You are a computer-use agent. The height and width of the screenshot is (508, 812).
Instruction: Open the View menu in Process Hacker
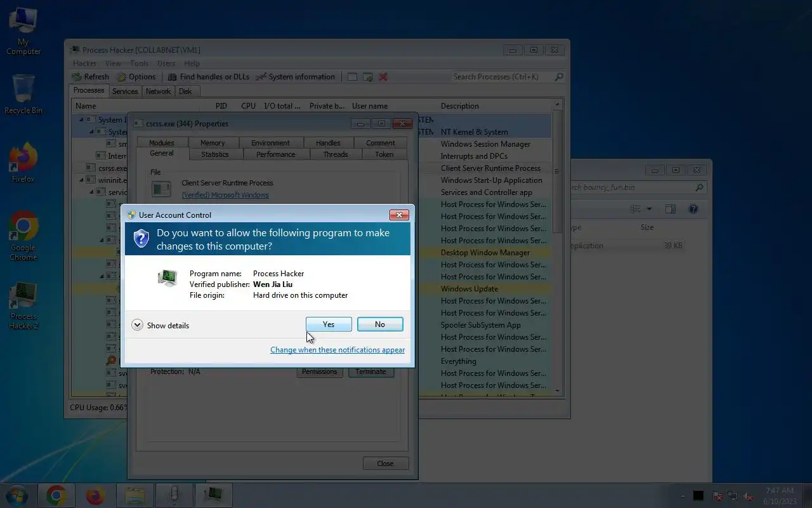pos(113,63)
